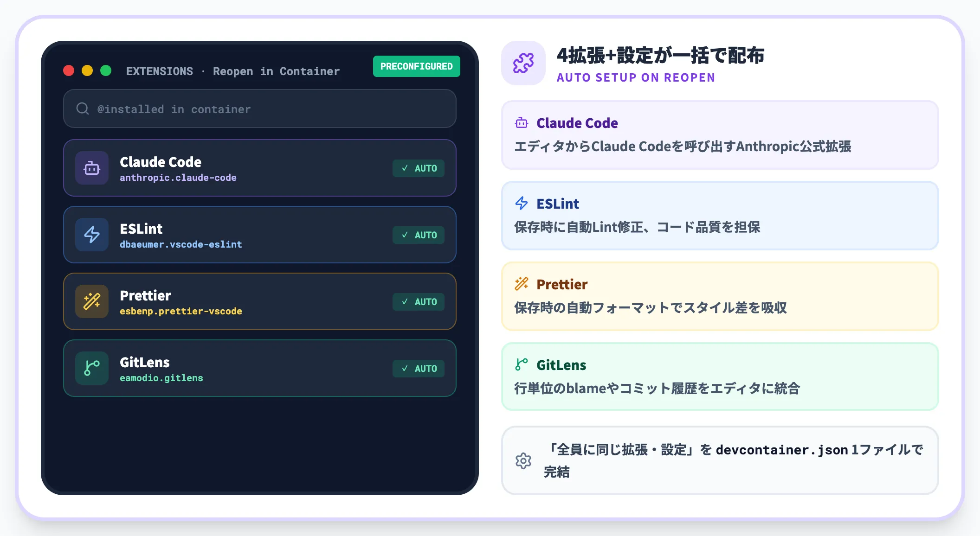
Task: Click the yellow minimize window dot
Action: coord(87,70)
